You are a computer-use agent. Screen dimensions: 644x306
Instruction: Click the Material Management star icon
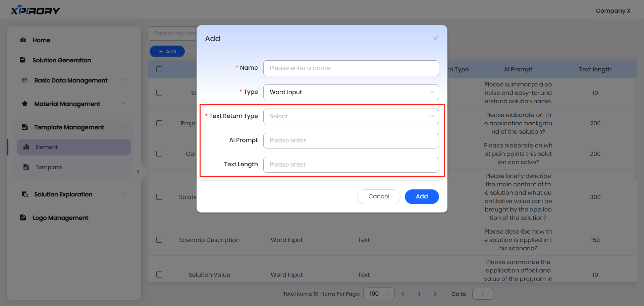[x=24, y=104]
